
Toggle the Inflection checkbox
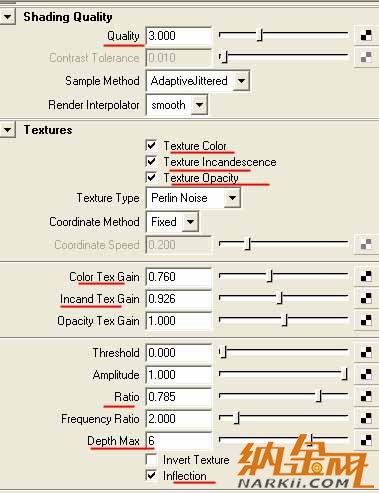point(151,476)
